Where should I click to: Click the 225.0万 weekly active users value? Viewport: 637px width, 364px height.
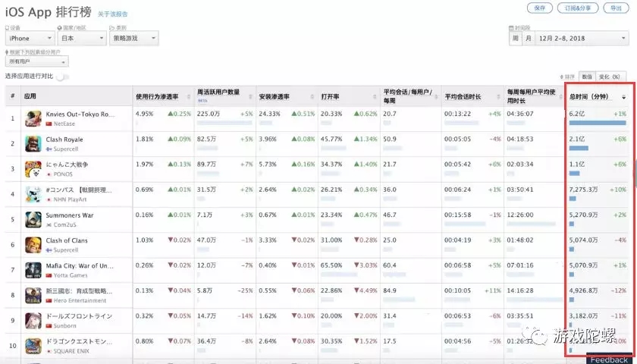point(209,115)
